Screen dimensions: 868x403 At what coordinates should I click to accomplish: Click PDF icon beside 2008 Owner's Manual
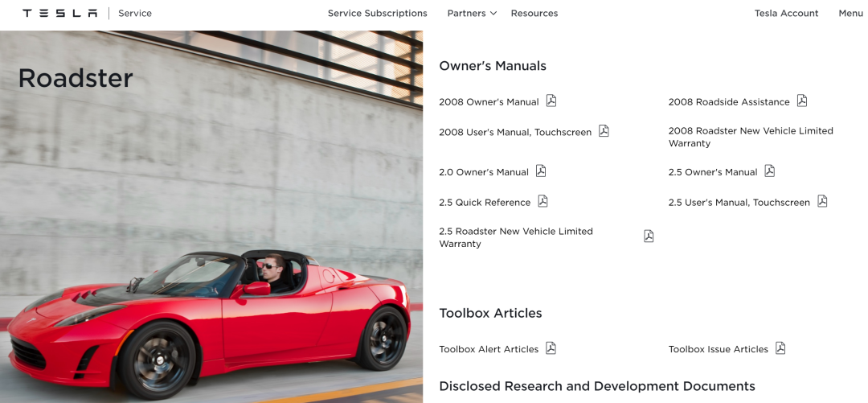tap(551, 101)
